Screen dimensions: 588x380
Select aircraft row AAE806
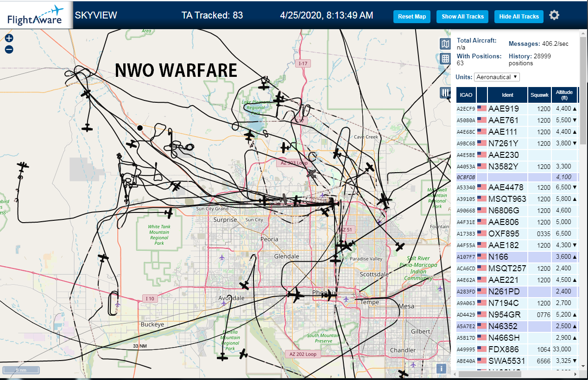click(517, 222)
